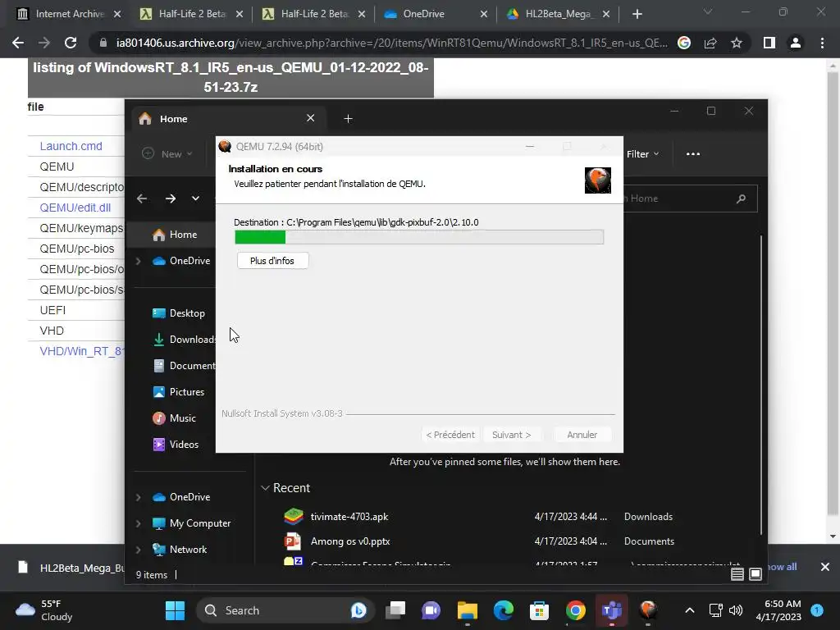Expand top OneDrive node in sidebar

coord(138,261)
